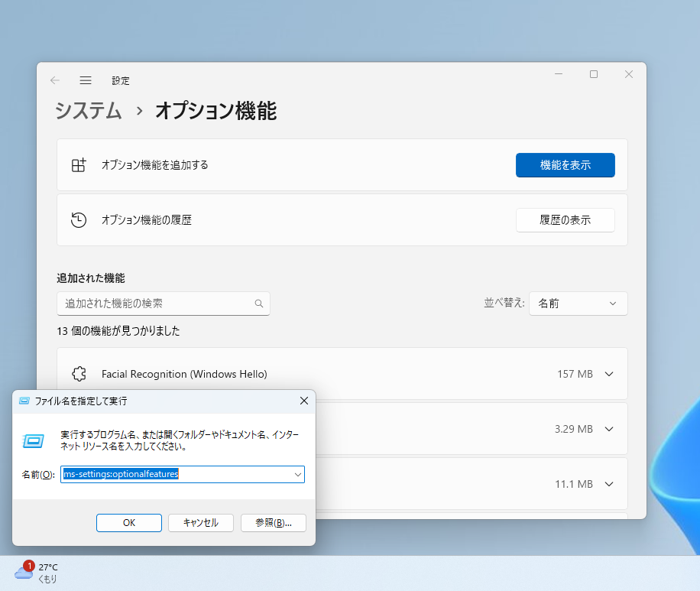Click the 設定 title bar label
700x591 pixels.
(120, 80)
